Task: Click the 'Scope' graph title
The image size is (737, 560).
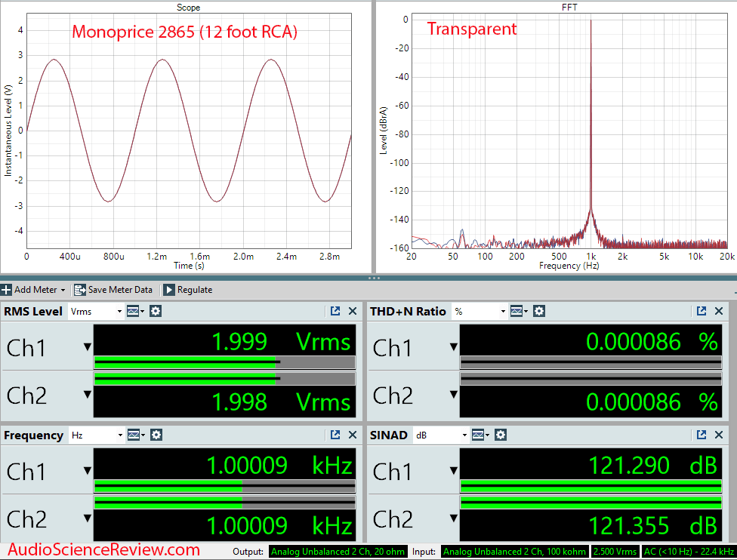Action: point(189,7)
